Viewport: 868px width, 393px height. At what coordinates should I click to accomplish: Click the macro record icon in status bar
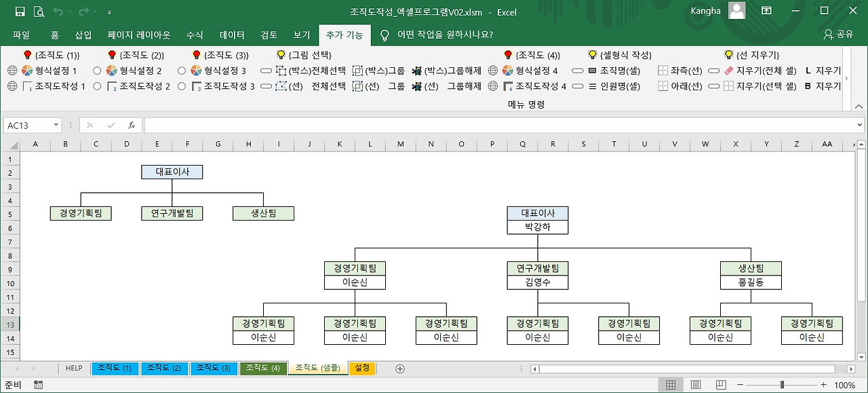point(38,385)
